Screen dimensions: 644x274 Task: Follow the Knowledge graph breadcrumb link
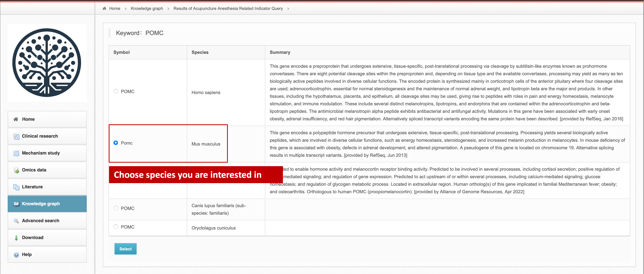[147, 9]
